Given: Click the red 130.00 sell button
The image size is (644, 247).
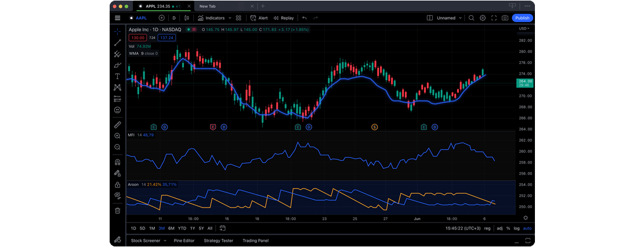Looking at the screenshot, I should (137, 38).
